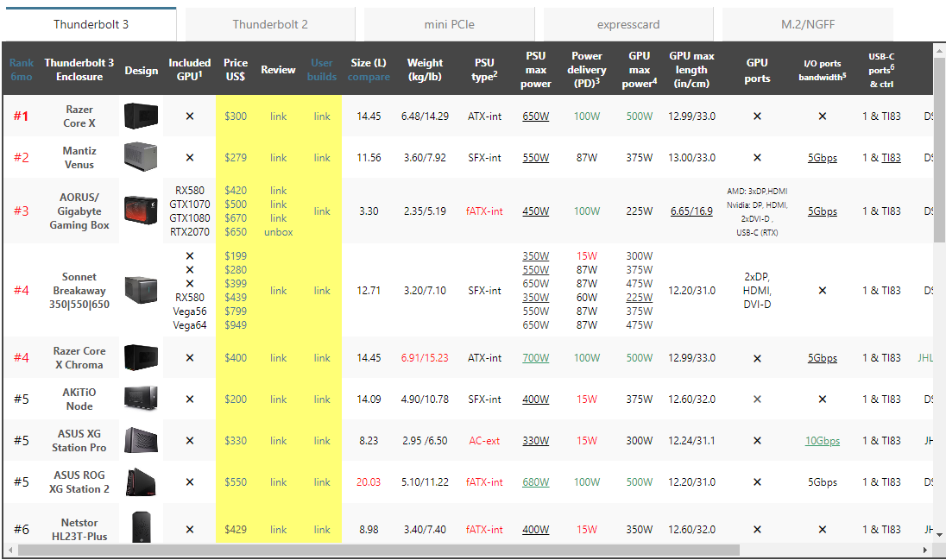
Task: Open the Mantiz Venus review link
Action: (x=278, y=158)
